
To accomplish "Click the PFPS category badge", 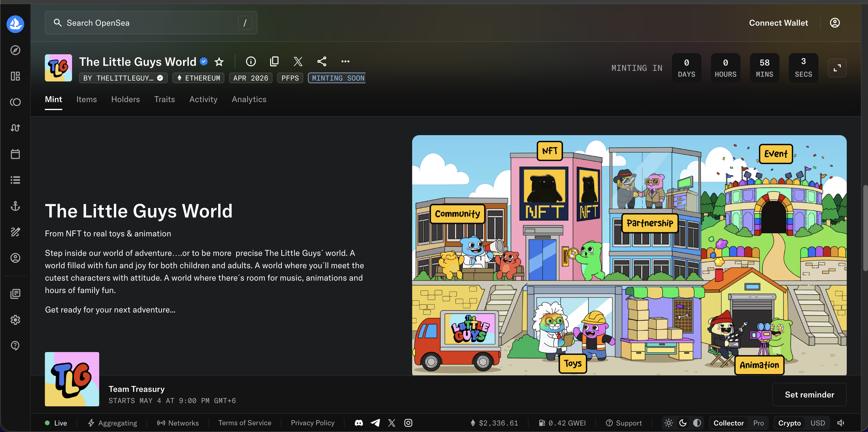I will click(290, 78).
